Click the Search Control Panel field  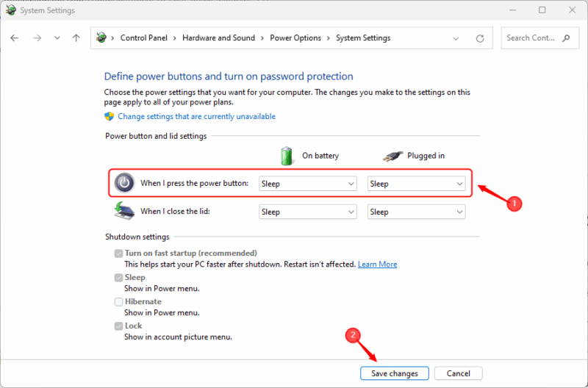pyautogui.click(x=531, y=38)
